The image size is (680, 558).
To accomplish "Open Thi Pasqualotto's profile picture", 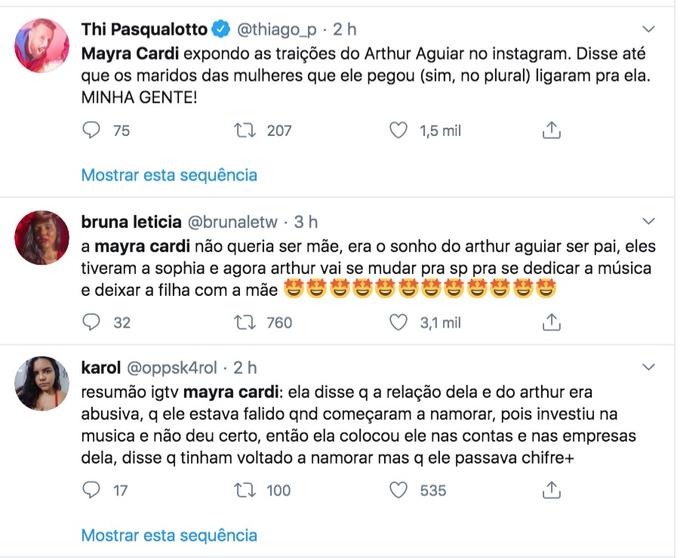I will pos(43,46).
